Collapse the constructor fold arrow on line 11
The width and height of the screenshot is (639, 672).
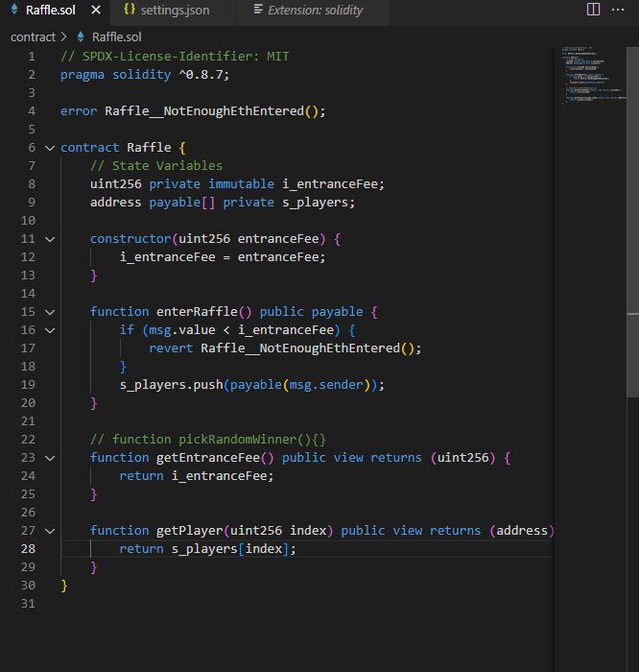point(50,239)
